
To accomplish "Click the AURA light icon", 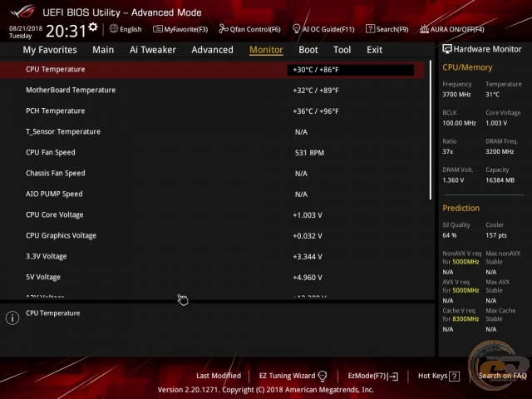I will click(424, 29).
